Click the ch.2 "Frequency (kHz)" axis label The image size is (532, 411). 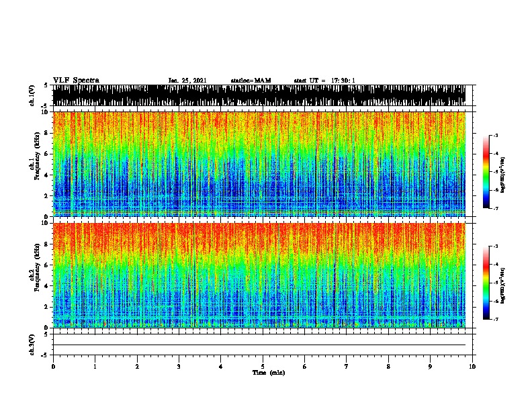(38, 267)
